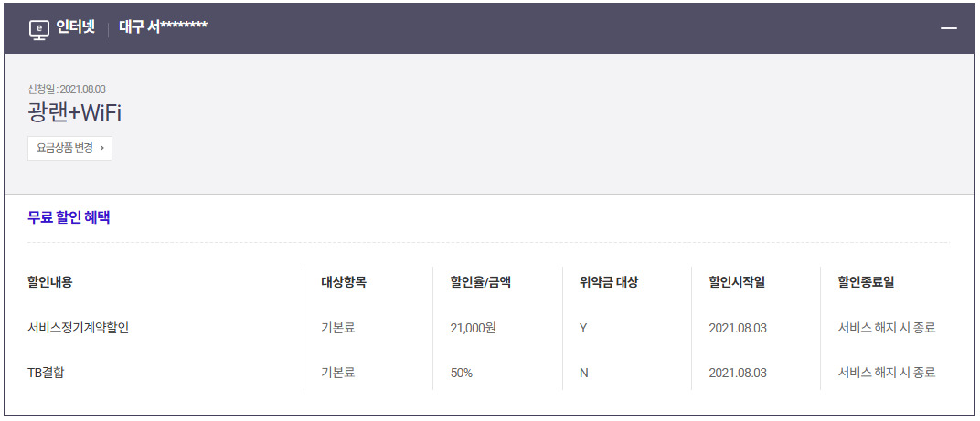The image size is (980, 421).
Task: Collapse the internet panel with minus icon
Action: click(949, 28)
